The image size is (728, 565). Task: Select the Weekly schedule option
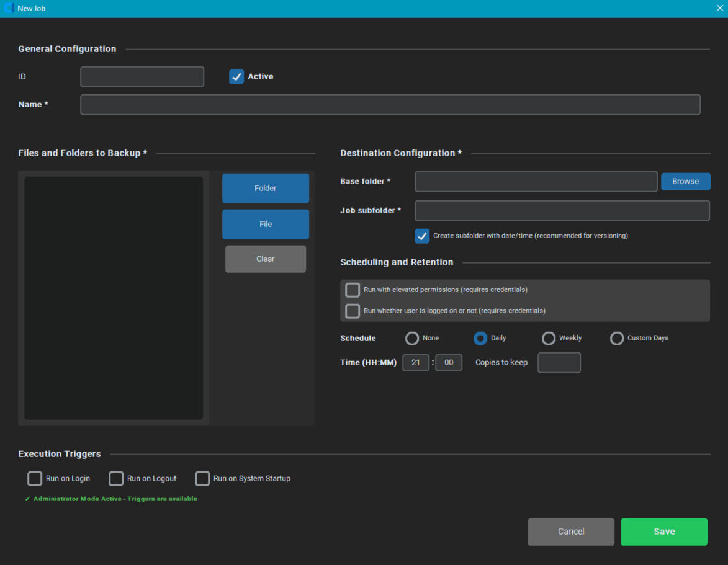click(x=549, y=339)
